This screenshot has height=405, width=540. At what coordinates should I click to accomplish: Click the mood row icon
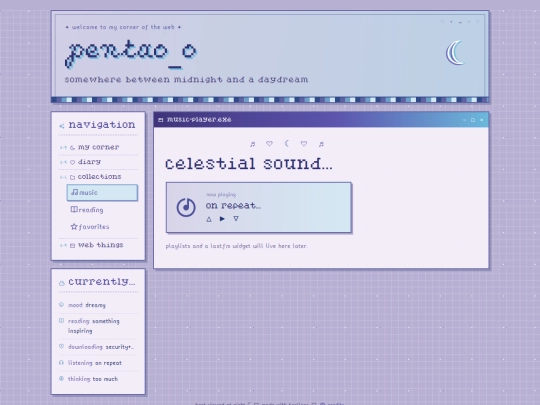(61, 304)
